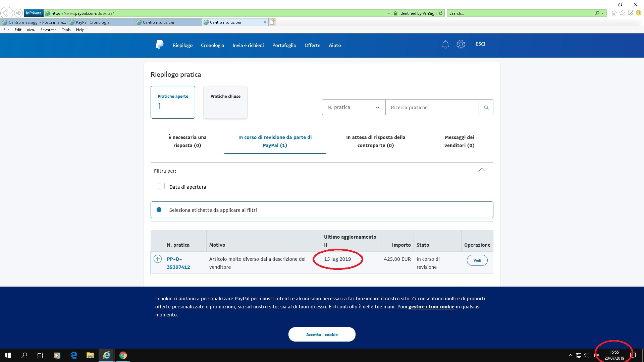Open the gestire i tuoi cookie link
The width and height of the screenshot is (644, 362).
click(x=431, y=307)
